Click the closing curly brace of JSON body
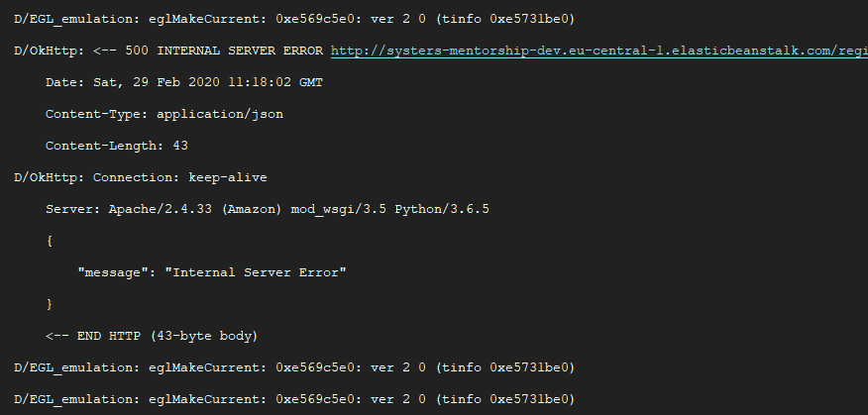Viewport: 868px width, 415px height. (50, 304)
